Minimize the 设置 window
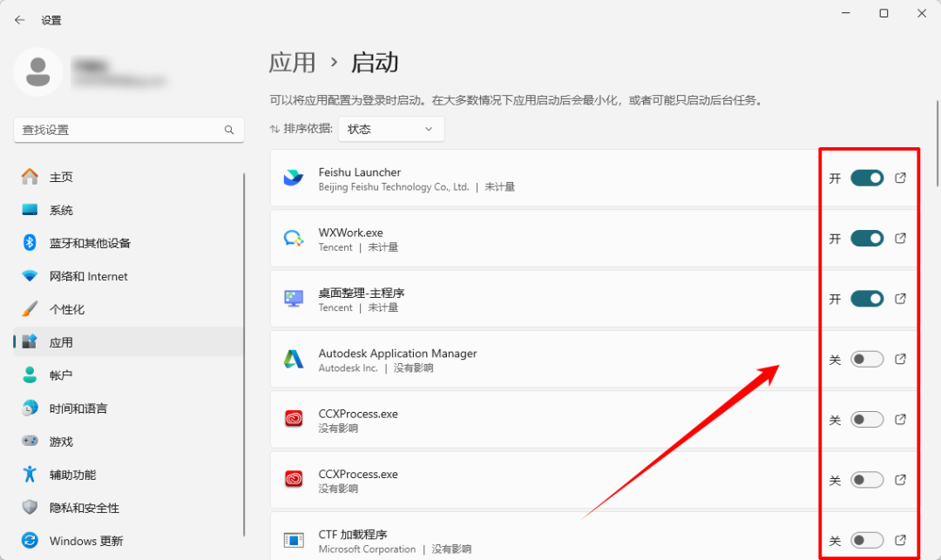This screenshot has width=941, height=560. coord(846,13)
